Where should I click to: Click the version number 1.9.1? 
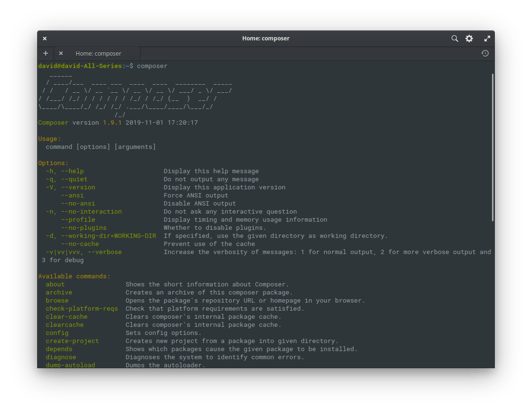(x=112, y=122)
